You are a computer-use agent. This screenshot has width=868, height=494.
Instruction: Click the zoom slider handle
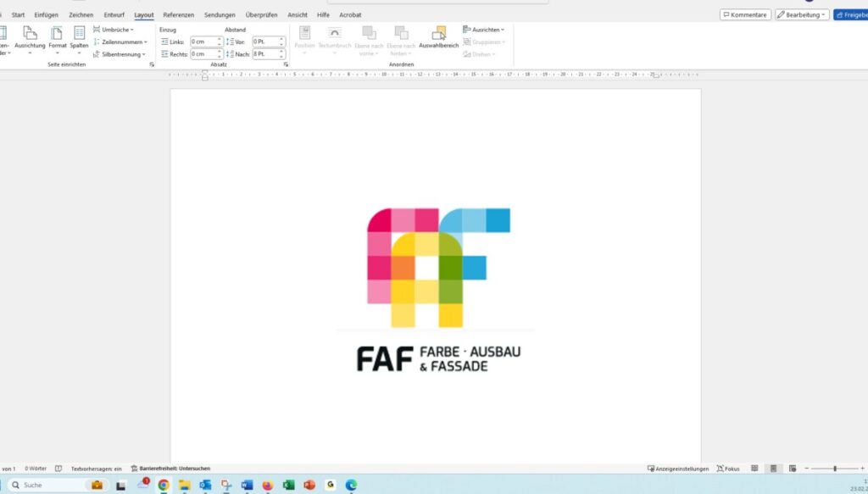coord(835,469)
